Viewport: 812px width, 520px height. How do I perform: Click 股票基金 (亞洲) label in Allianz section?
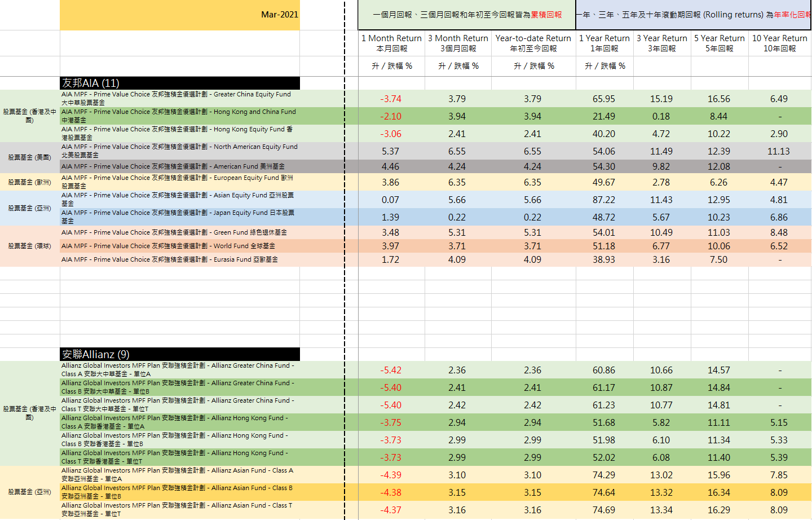tap(29, 492)
